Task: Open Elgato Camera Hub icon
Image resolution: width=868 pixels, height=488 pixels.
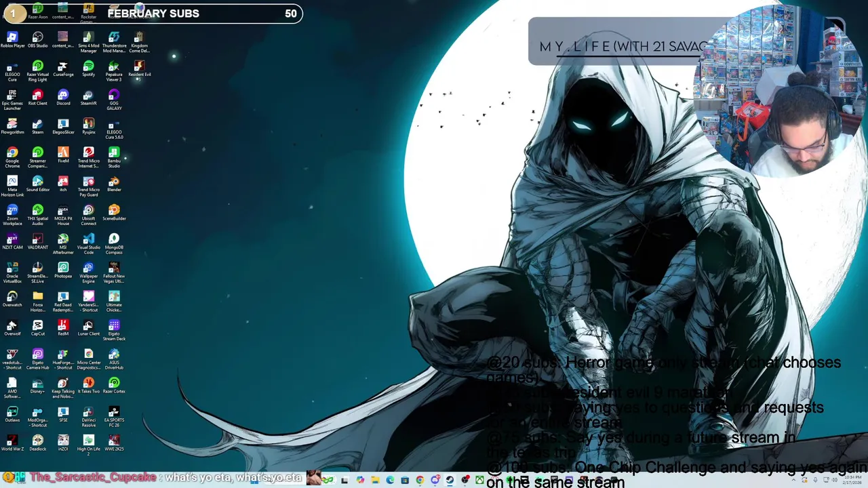Action: point(37,359)
